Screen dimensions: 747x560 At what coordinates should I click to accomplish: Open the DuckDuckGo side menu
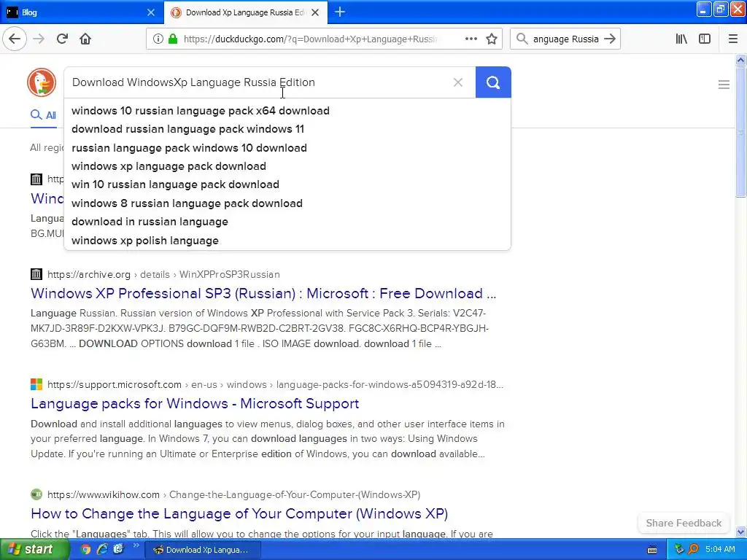pyautogui.click(x=724, y=85)
